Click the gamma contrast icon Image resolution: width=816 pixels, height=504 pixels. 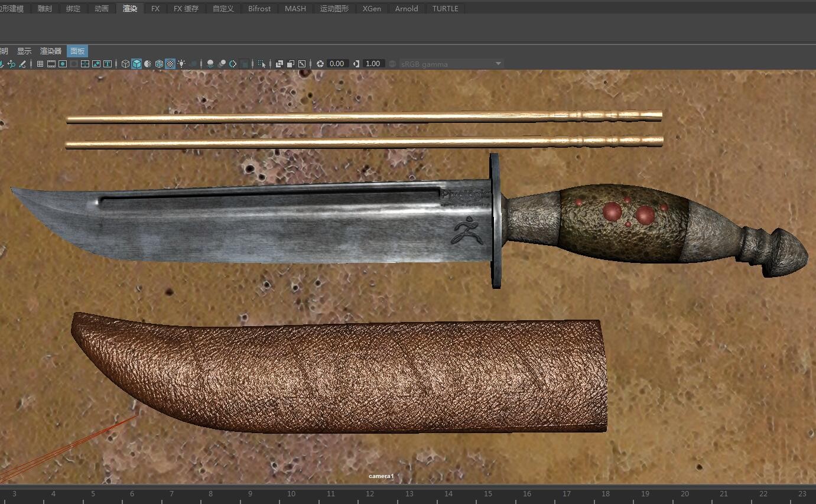(356, 64)
